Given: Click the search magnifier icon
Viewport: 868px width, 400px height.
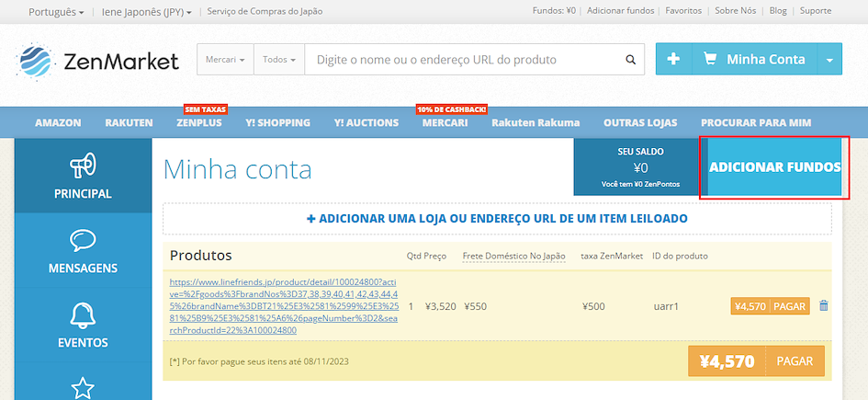Looking at the screenshot, I should [x=630, y=59].
